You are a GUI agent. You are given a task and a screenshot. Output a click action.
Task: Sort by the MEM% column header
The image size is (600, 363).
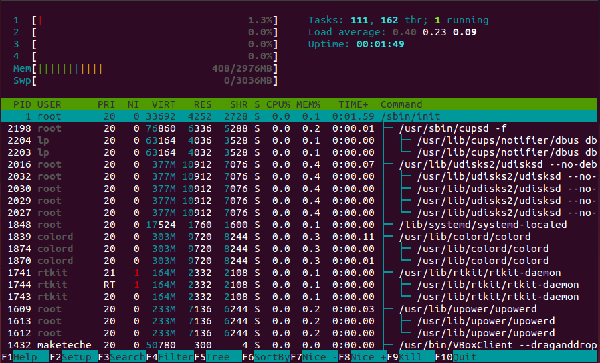(x=308, y=104)
